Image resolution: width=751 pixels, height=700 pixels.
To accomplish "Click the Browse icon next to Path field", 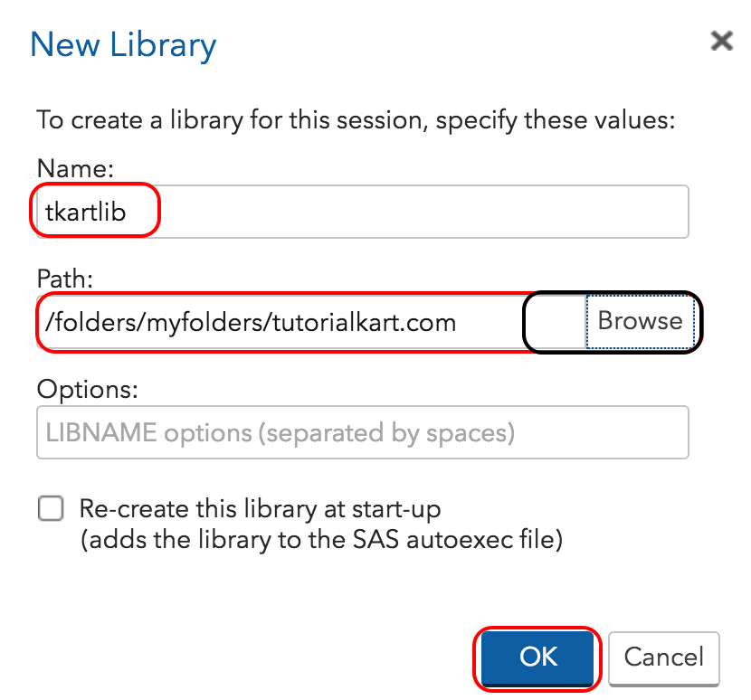I will point(641,321).
